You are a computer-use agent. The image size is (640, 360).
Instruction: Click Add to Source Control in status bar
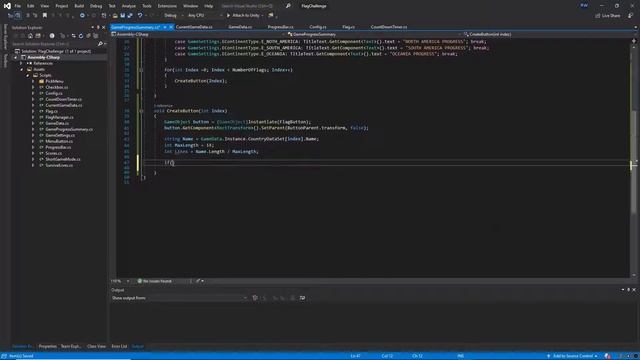click(572, 356)
